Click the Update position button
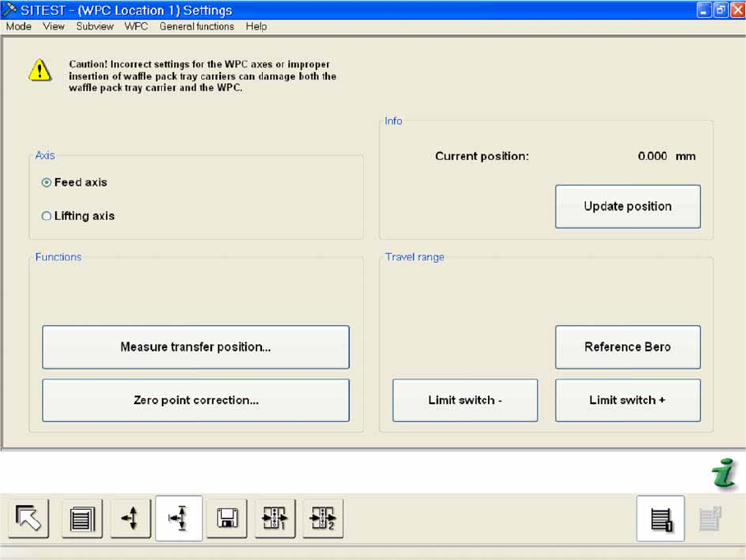Screen dimensions: 746x560 pos(628,206)
